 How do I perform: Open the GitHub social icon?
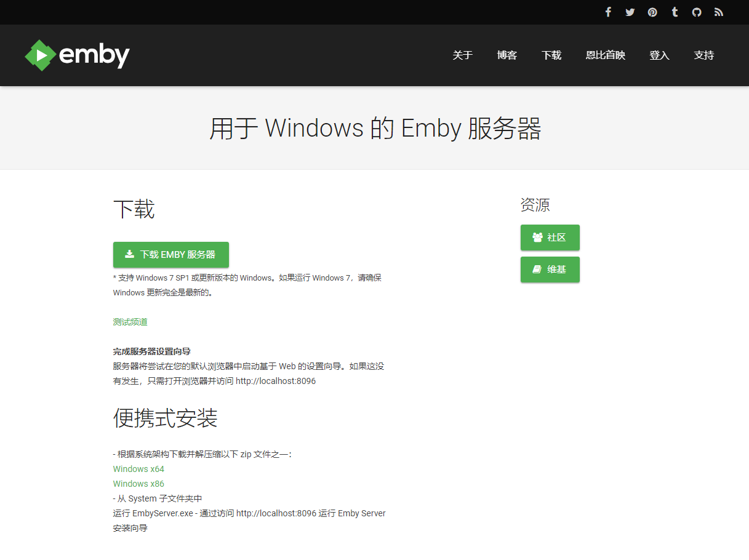click(x=697, y=12)
